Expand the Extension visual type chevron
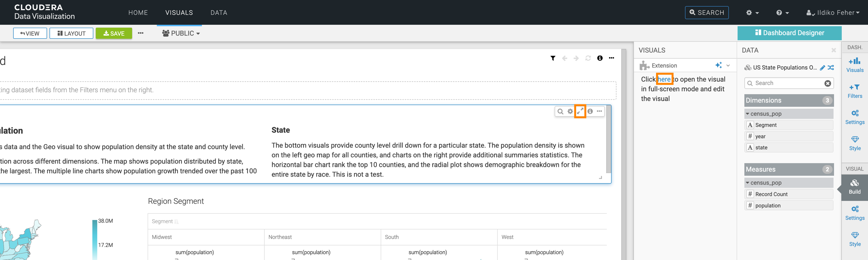 tap(728, 65)
